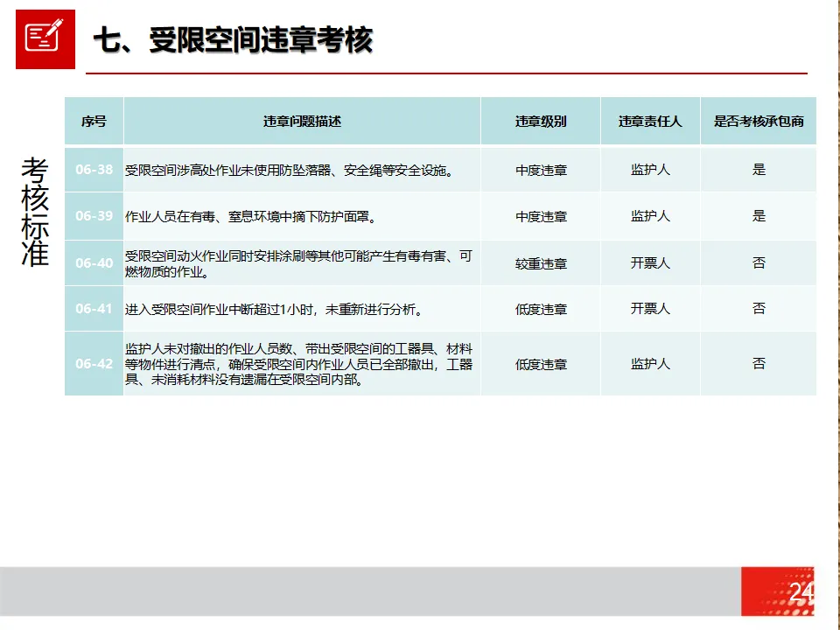Click 监护人 in row 06-39

point(650,216)
